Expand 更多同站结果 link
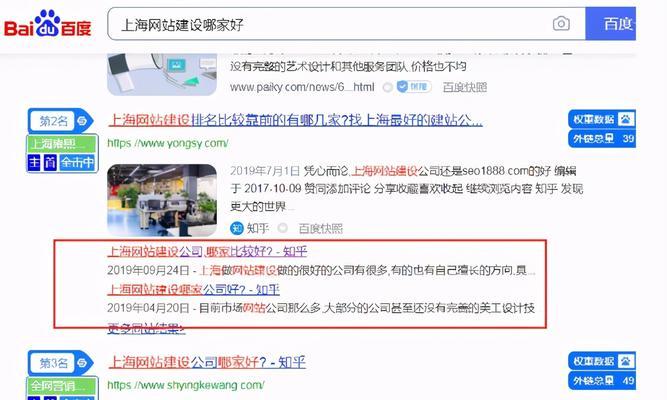This screenshot has height=400, width=667. 146,328
